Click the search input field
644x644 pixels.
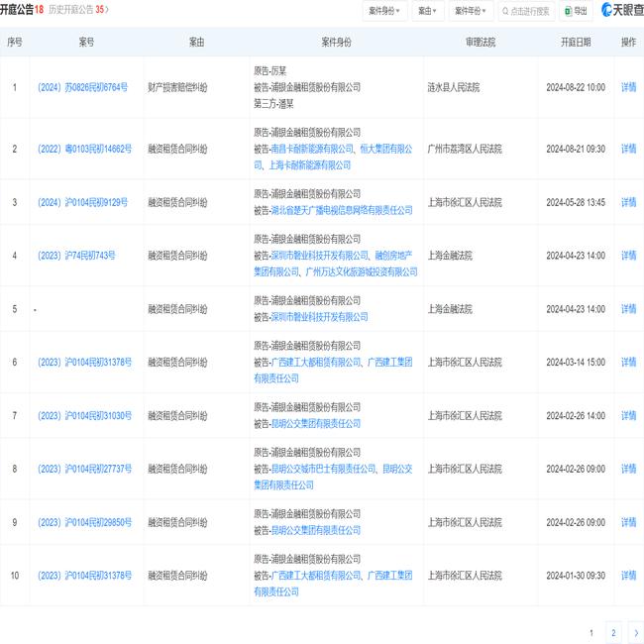[526, 11]
